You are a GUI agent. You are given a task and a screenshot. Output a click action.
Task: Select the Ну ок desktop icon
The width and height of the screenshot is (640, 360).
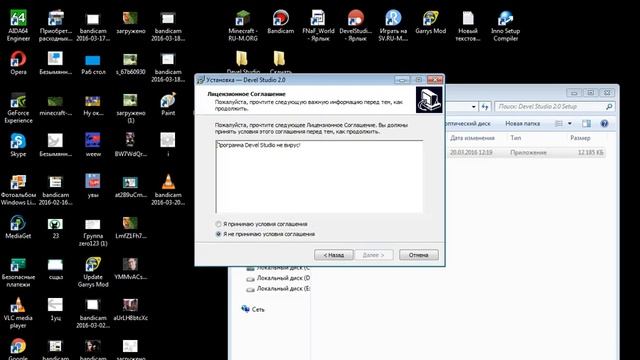click(93, 104)
